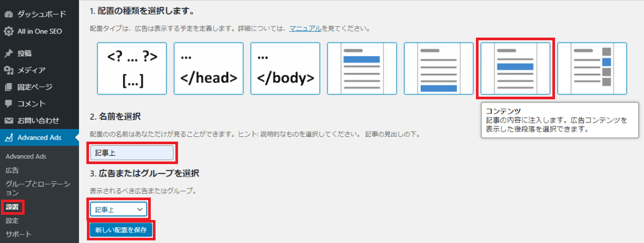
Task: Click the text 表示されるべき広告またはグループ。
Action: [143, 191]
